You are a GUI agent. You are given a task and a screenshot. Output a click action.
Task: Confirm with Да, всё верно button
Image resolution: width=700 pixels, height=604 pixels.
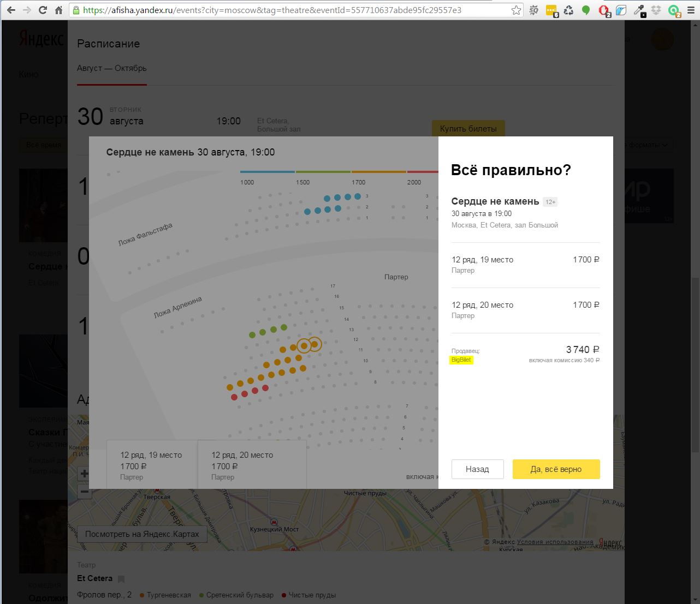pos(556,469)
